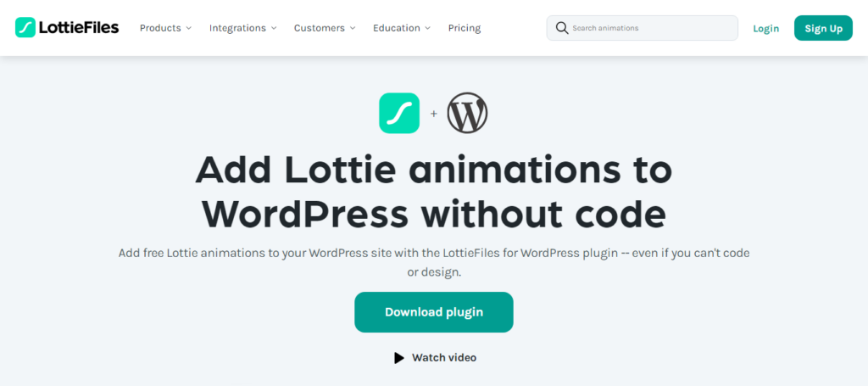Go to the Pricing page
The height and width of the screenshot is (386, 868).
pyautogui.click(x=464, y=28)
